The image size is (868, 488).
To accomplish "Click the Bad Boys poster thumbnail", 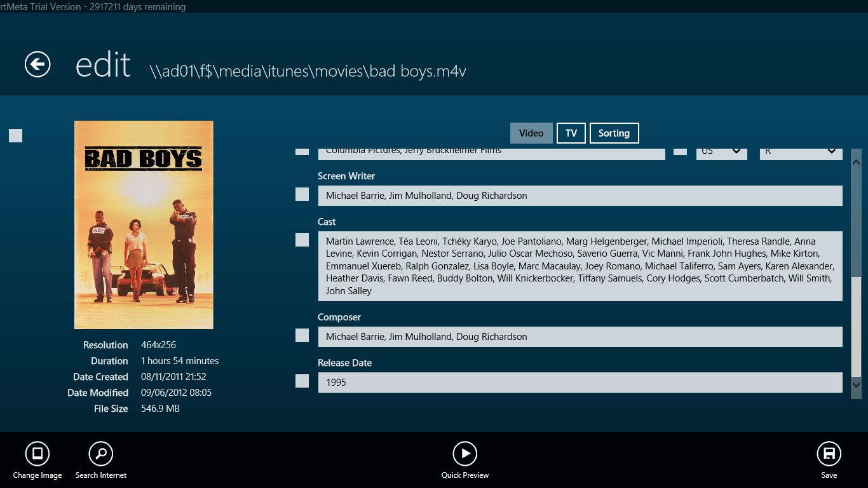I will (144, 225).
